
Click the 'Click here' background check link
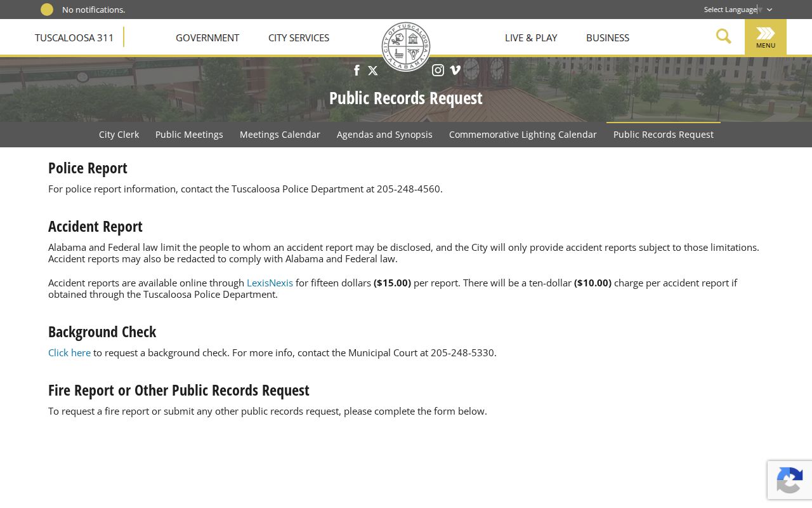click(69, 353)
